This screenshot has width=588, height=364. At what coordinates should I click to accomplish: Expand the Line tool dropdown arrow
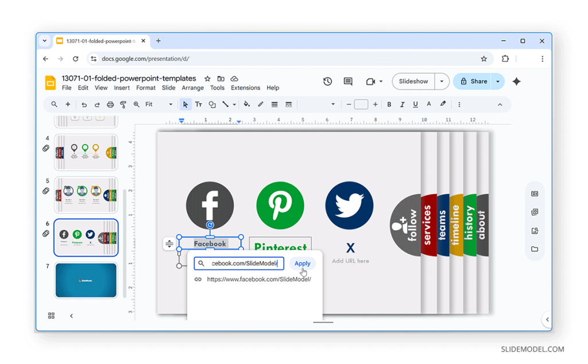[x=233, y=104]
